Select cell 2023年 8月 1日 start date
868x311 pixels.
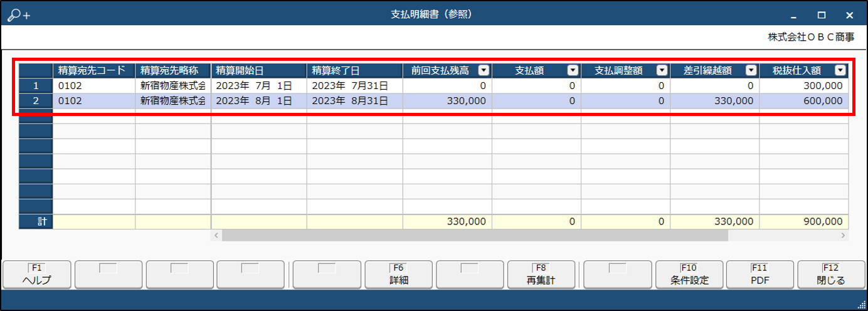click(x=259, y=100)
